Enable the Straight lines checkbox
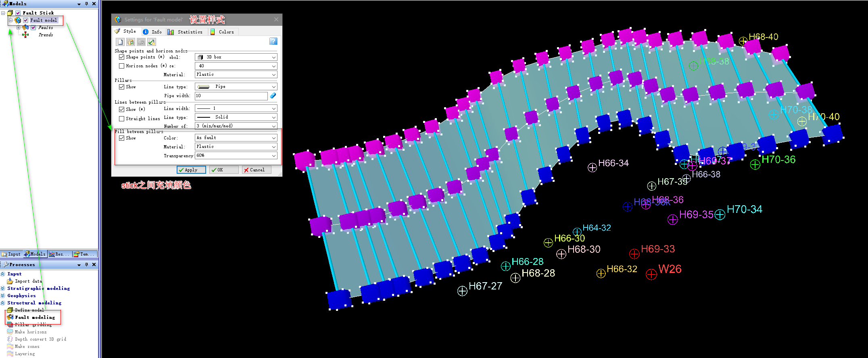This screenshot has width=868, height=358. 121,119
